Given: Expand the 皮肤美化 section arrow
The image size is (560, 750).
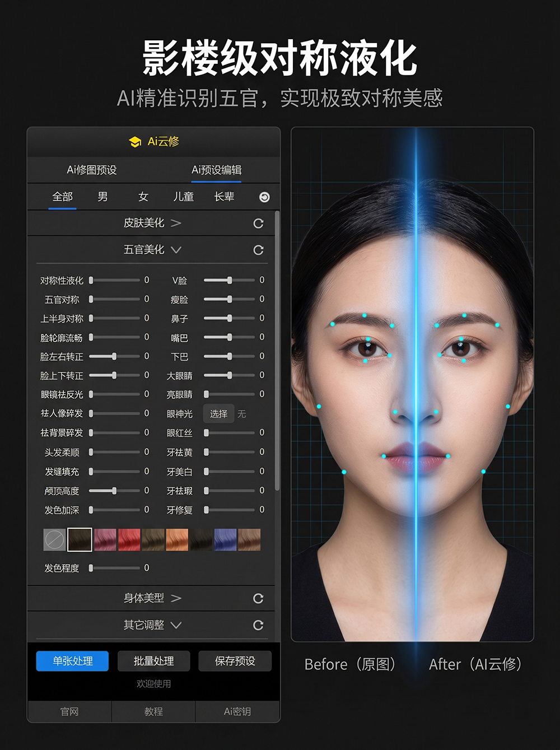Looking at the screenshot, I should pos(176,223).
